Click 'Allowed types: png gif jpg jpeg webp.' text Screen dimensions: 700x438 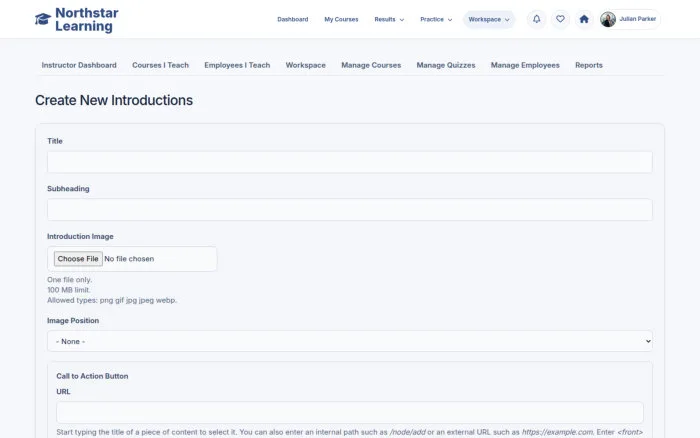click(x=112, y=300)
